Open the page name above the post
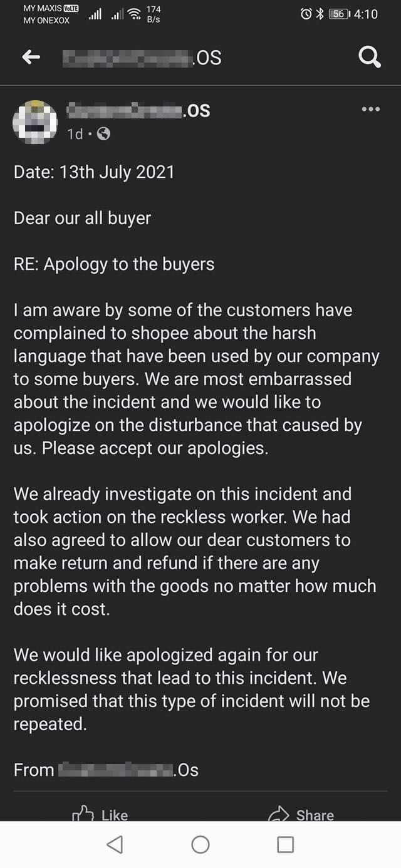Image resolution: width=401 pixels, height=868 pixels. coord(138,111)
